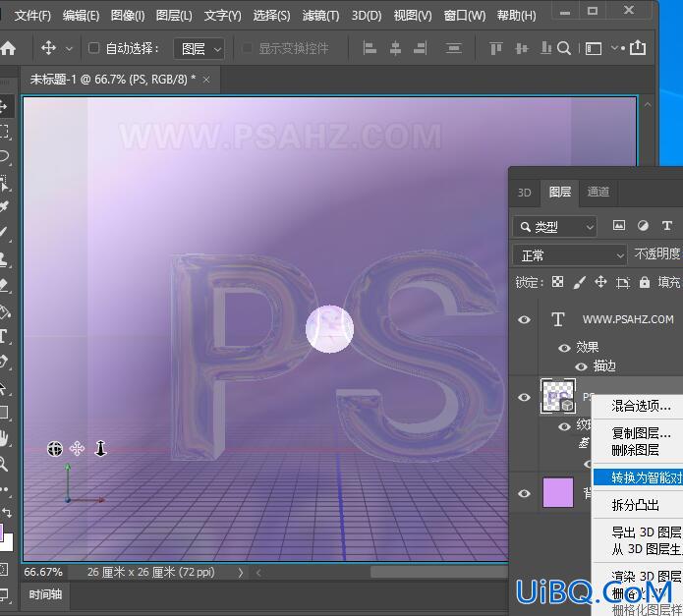Viewport: 683px width, 616px height.
Task: Toggle lock position
Action: (x=600, y=282)
